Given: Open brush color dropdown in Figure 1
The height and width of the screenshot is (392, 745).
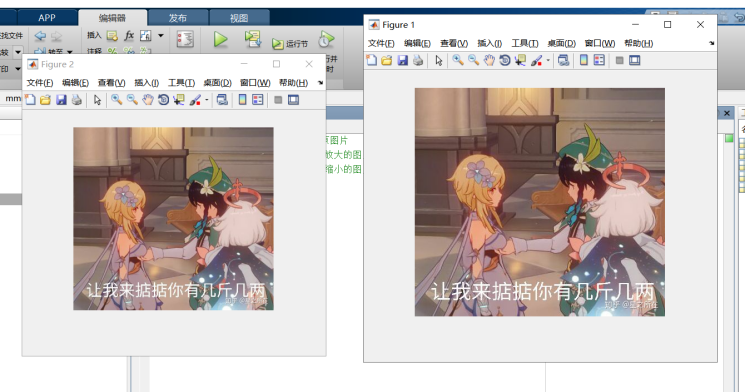Looking at the screenshot, I should (x=548, y=60).
